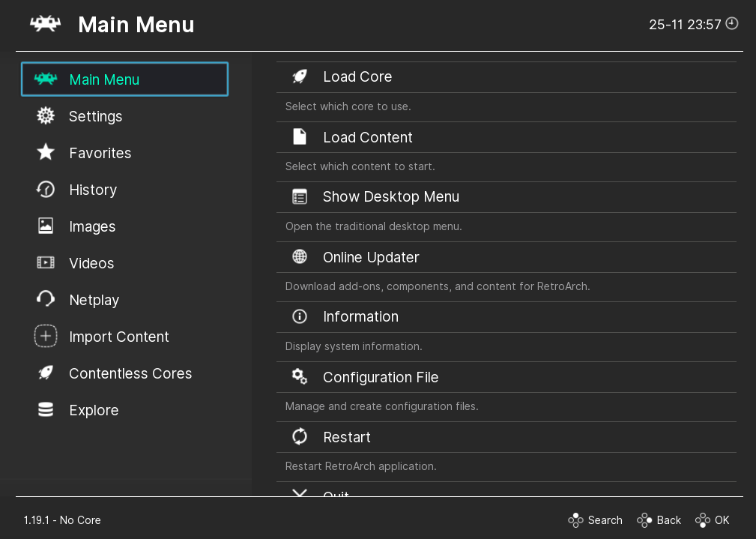756x539 pixels.
Task: Open the Information menu entry
Action: [x=360, y=317]
